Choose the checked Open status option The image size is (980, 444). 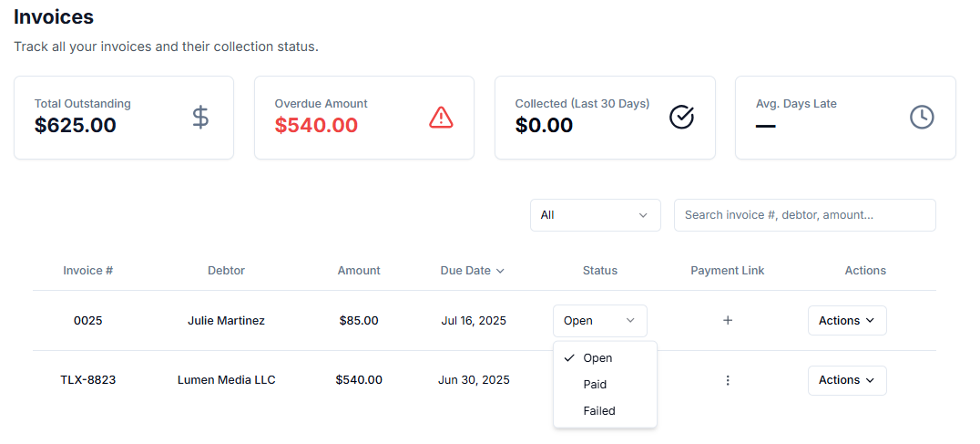(597, 358)
